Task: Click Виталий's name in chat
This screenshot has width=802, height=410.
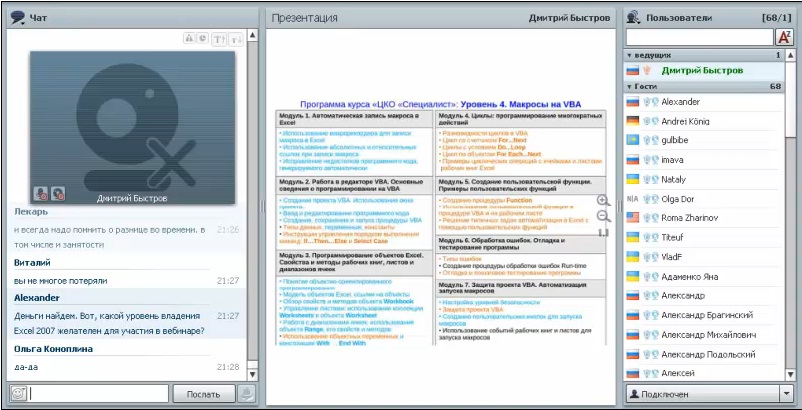Action: click(x=32, y=263)
